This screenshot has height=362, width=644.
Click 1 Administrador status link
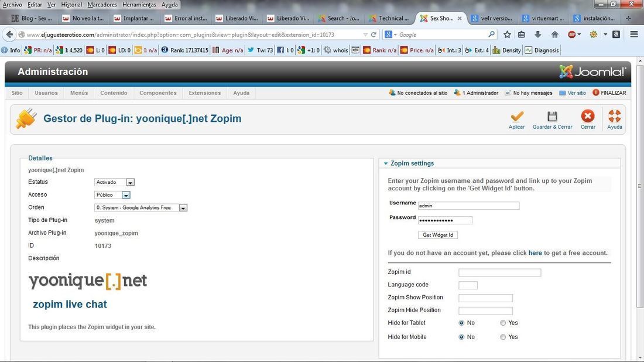(x=476, y=93)
